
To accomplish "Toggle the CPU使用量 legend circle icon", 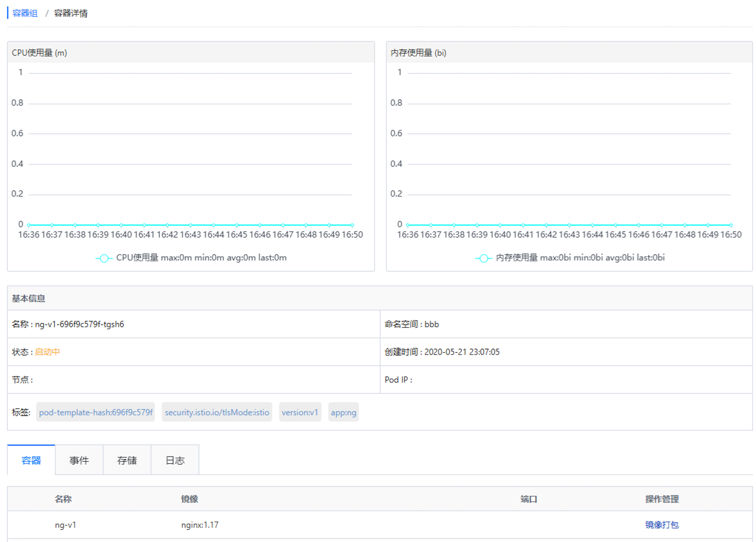I will (x=104, y=258).
